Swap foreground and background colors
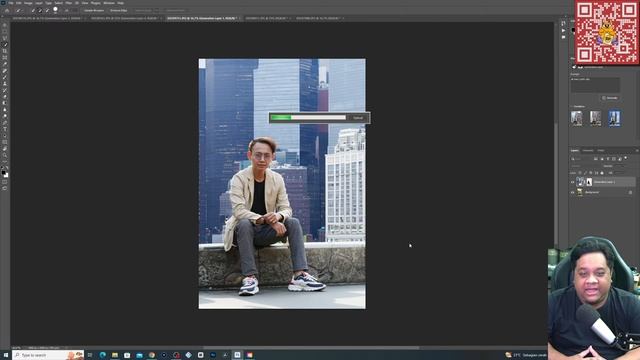 click(7, 167)
